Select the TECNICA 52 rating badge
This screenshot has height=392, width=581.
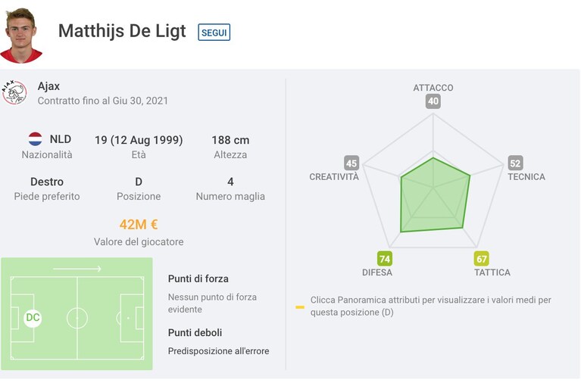515,163
